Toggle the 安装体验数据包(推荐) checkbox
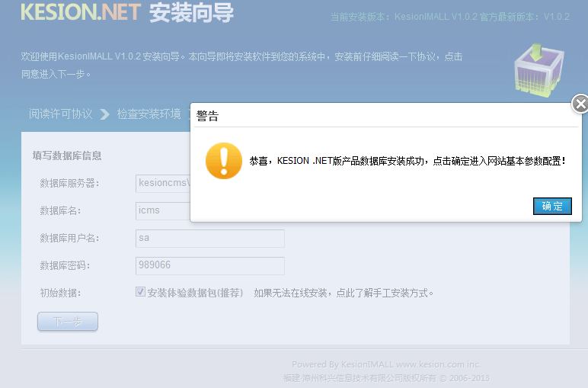 pos(140,291)
